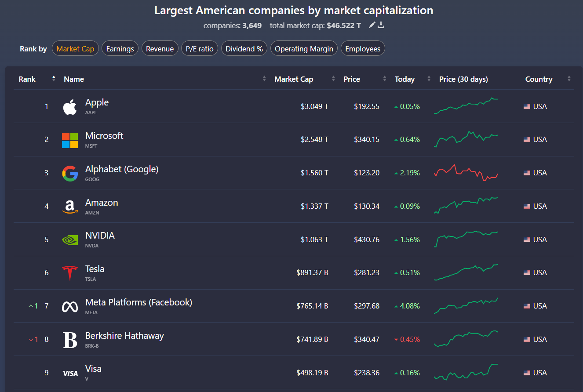583x392 pixels.
Task: Click the download icon near total market cap
Action: pyautogui.click(x=381, y=25)
